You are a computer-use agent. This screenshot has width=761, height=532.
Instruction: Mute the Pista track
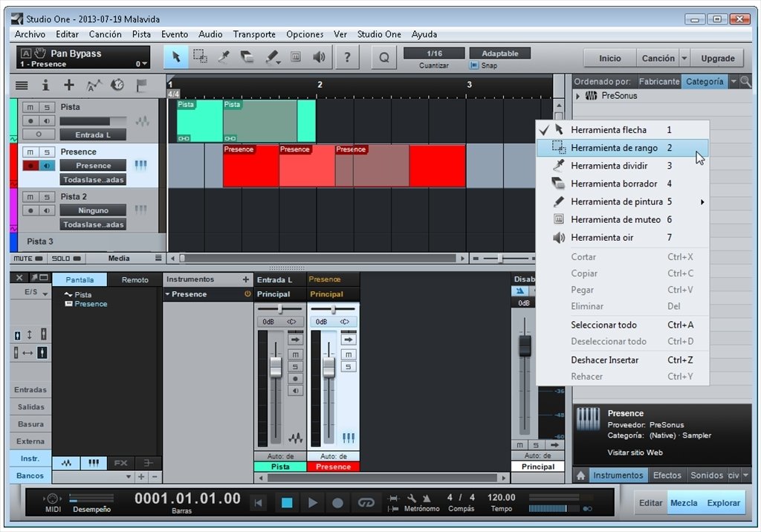pos(30,107)
